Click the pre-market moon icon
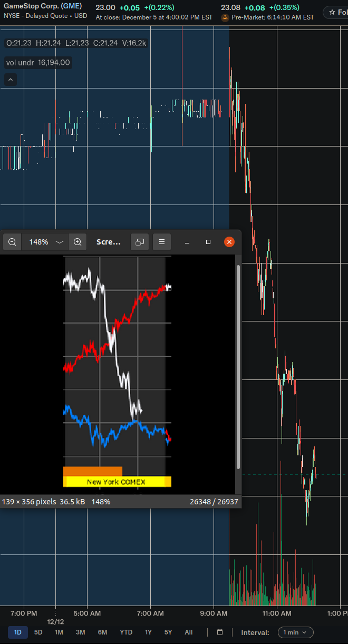Viewport: 348px width, 644px height. point(225,17)
